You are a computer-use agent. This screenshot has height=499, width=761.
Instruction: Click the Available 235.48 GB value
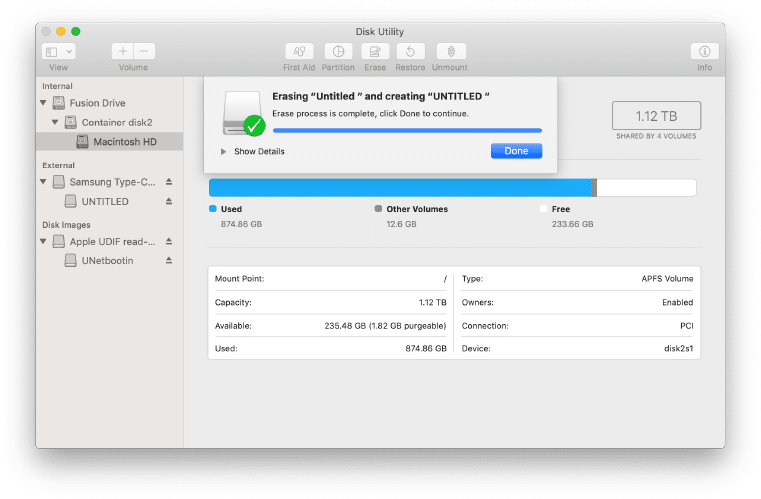pyautogui.click(x=385, y=326)
